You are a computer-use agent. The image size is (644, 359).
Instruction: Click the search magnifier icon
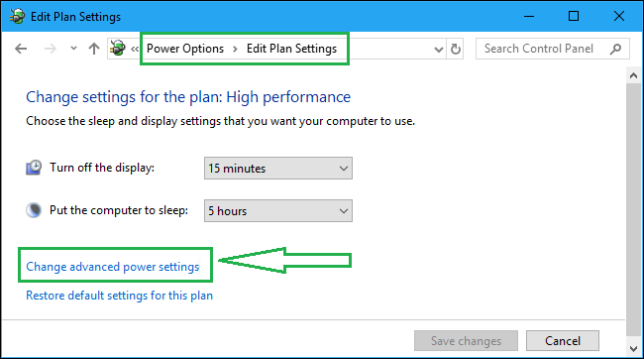coord(615,49)
